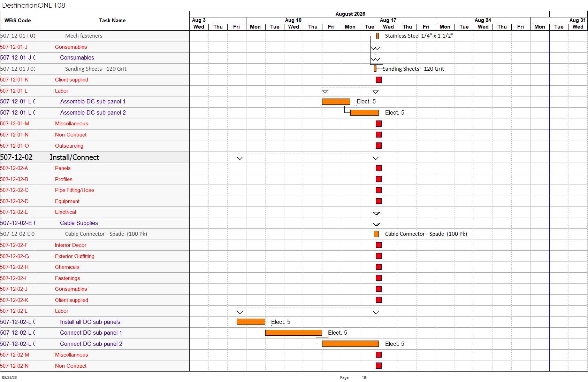Select the Connect DC sub panel 2 bar
The height and width of the screenshot is (382, 588).
click(350, 344)
